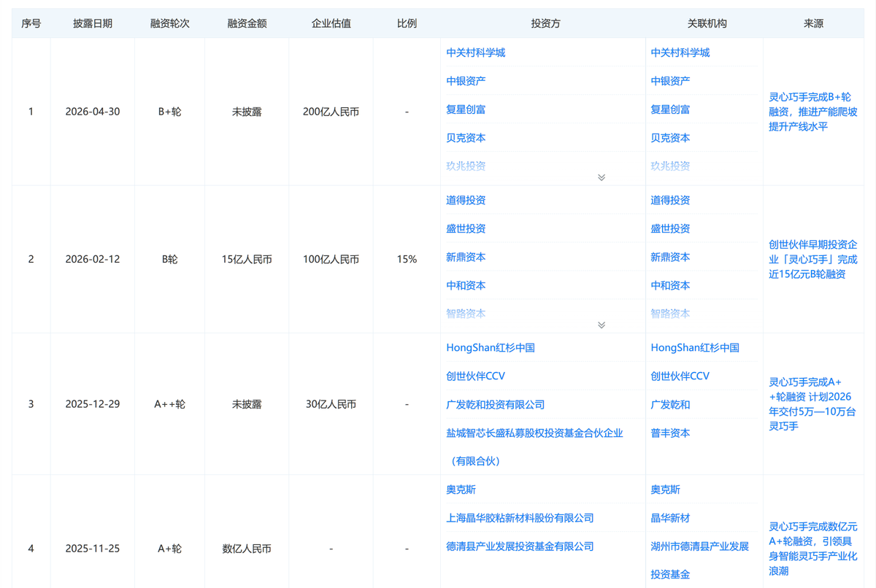This screenshot has height=588, width=876.
Task: Open source article 灵心巧手完成数亿元A+轮融资
Action: pyautogui.click(x=812, y=548)
